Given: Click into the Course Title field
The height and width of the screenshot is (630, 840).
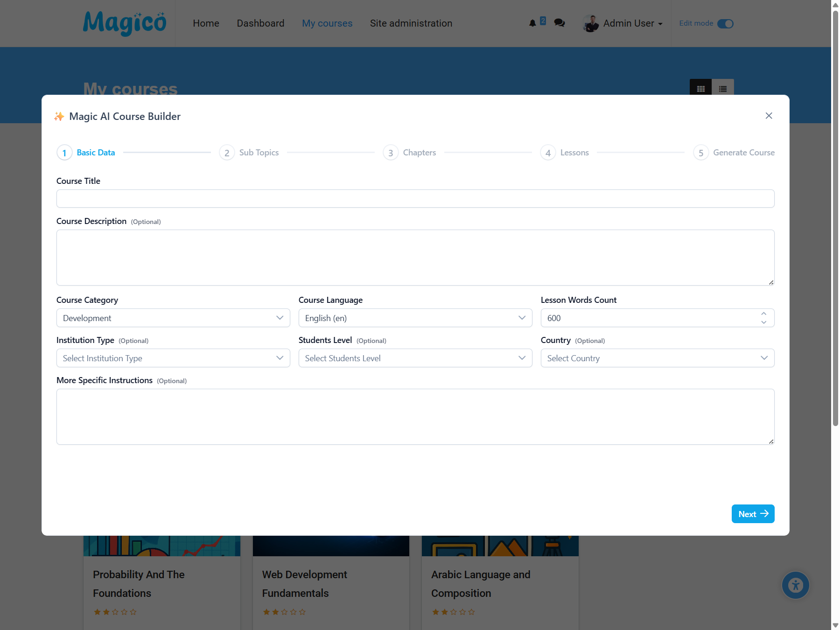Looking at the screenshot, I should [415, 198].
